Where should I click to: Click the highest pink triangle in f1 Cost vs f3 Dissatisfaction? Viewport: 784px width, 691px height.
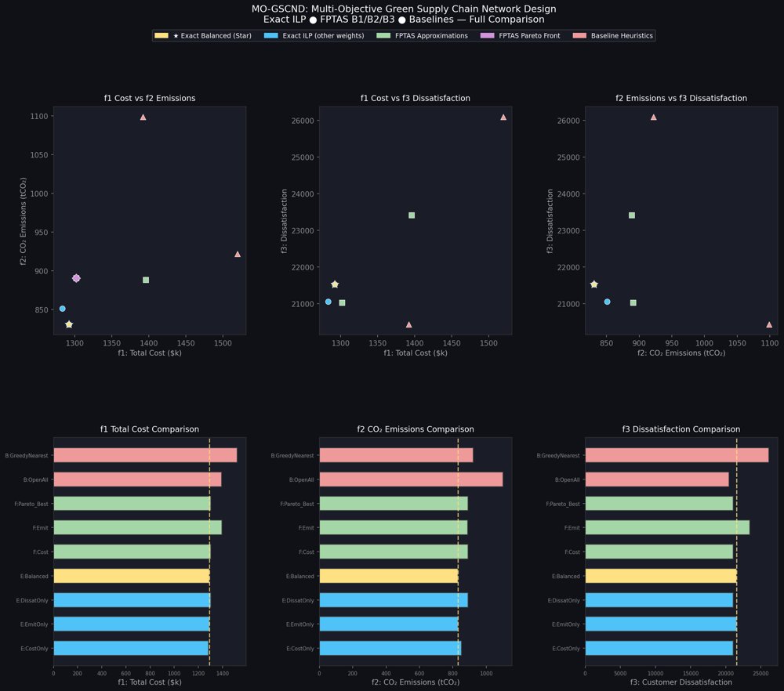click(503, 117)
